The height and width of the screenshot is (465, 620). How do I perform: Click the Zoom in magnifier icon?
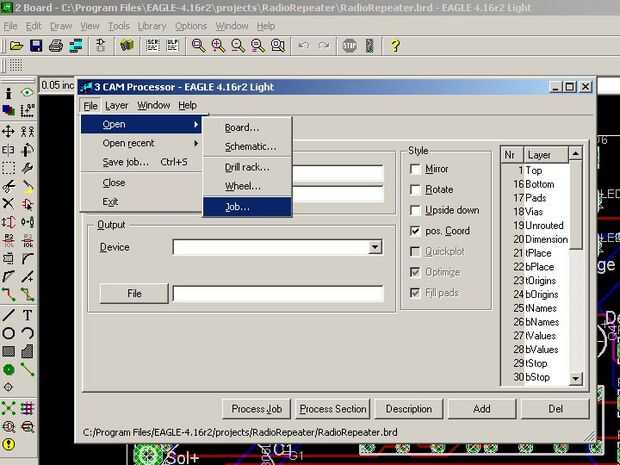coord(218,46)
